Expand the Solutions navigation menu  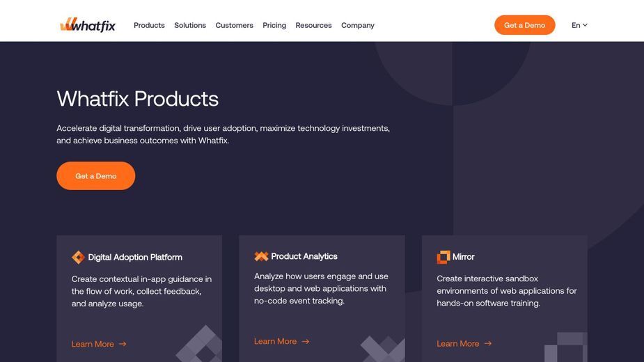(190, 25)
